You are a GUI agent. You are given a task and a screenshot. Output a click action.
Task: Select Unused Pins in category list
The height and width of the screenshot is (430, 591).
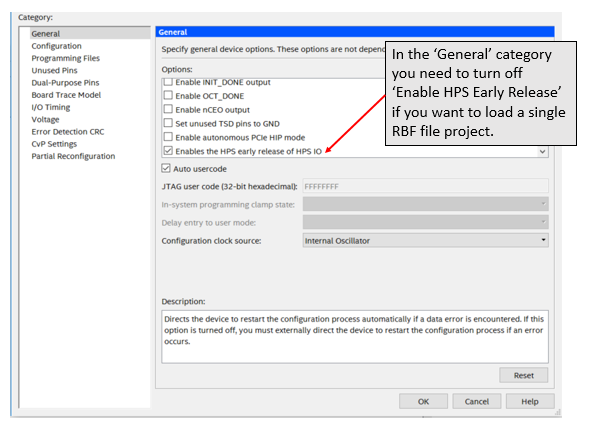[x=54, y=70]
